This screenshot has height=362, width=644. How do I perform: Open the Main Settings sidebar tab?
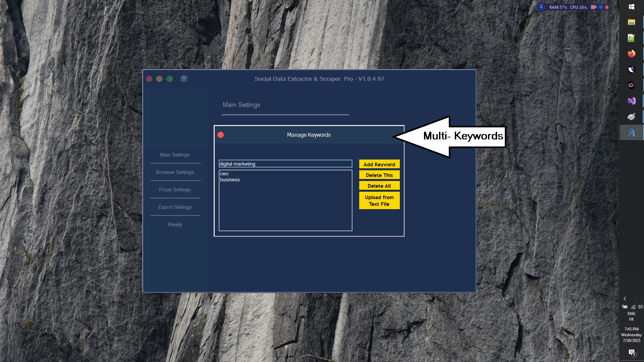[175, 155]
